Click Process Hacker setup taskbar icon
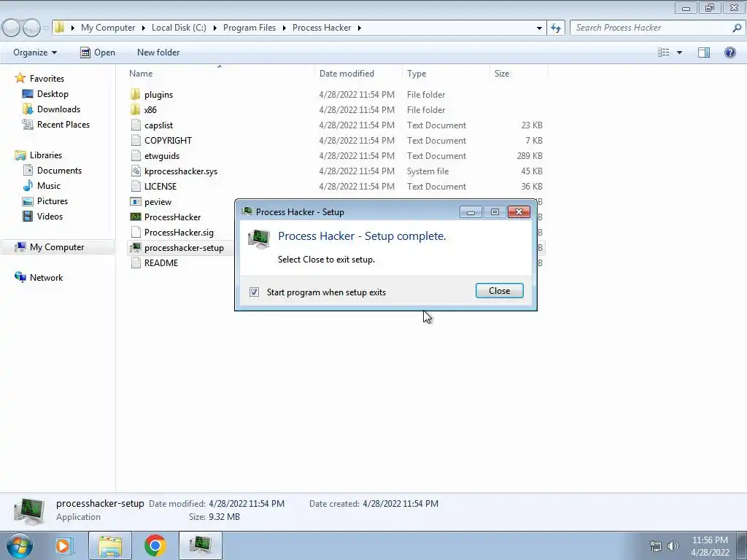 [x=201, y=545]
